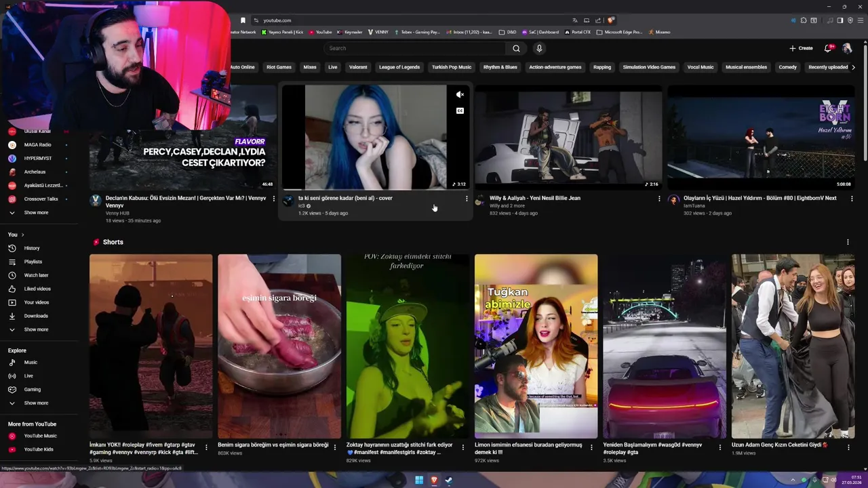Select the Recently uploaded chip
The width and height of the screenshot is (868, 488).
coord(828,67)
